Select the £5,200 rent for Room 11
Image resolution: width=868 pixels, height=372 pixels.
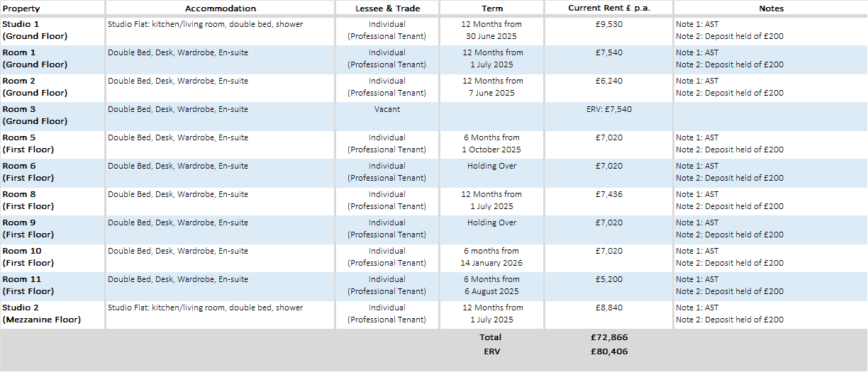(x=609, y=280)
